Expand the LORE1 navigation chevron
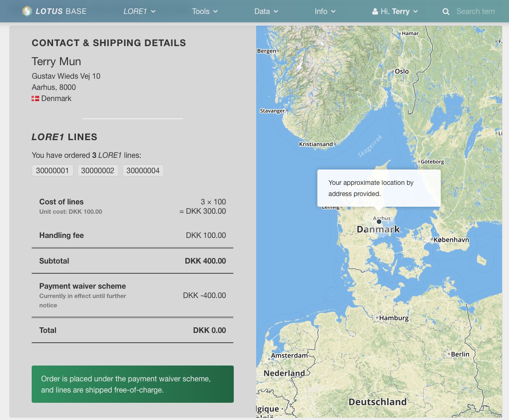This screenshot has width=509, height=420. point(152,11)
